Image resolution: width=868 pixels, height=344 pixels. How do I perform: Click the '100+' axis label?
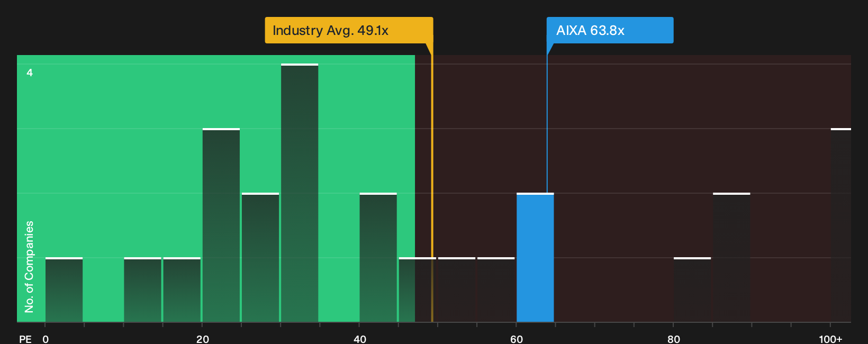pyautogui.click(x=830, y=339)
